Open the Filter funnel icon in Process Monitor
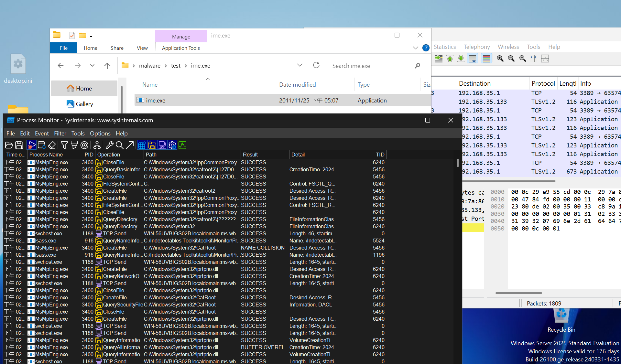 pyautogui.click(x=64, y=145)
